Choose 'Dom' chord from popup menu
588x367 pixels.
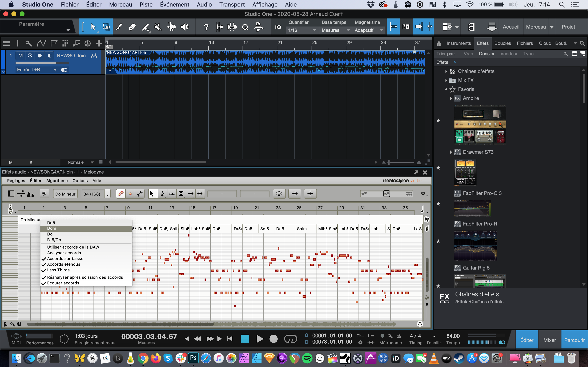(51, 228)
